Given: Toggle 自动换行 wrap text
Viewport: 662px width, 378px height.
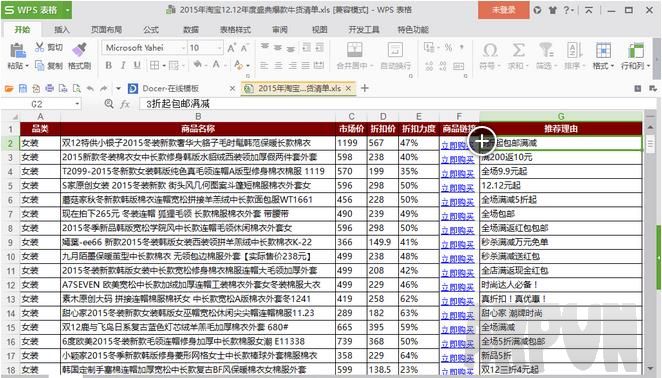Looking at the screenshot, I should (396, 56).
